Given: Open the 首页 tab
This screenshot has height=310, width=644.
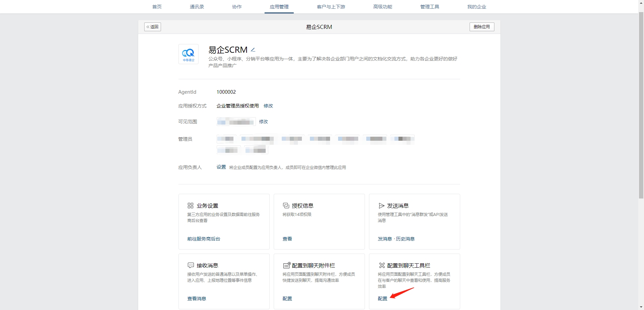Looking at the screenshot, I should click(x=157, y=7).
